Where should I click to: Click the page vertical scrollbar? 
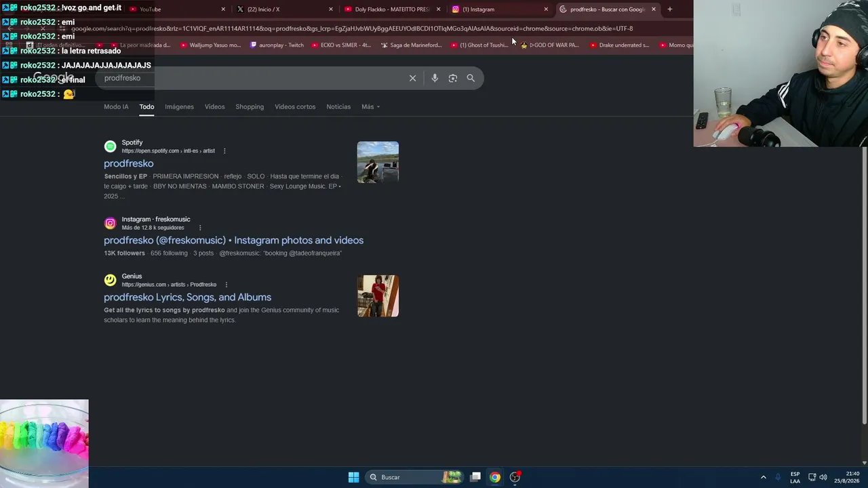point(864,285)
